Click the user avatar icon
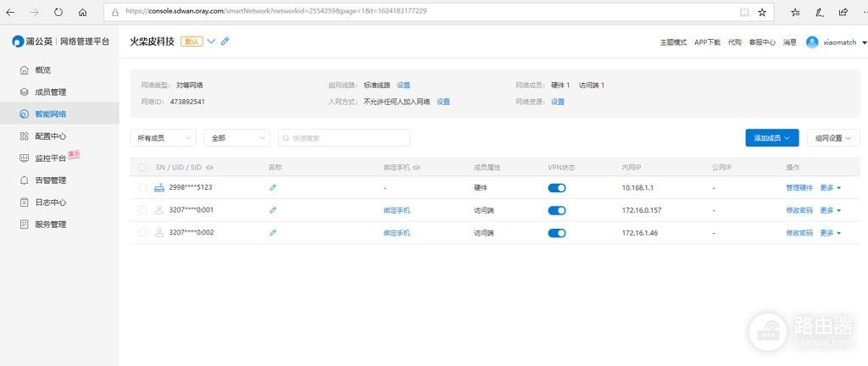The width and height of the screenshot is (868, 366). pos(812,42)
